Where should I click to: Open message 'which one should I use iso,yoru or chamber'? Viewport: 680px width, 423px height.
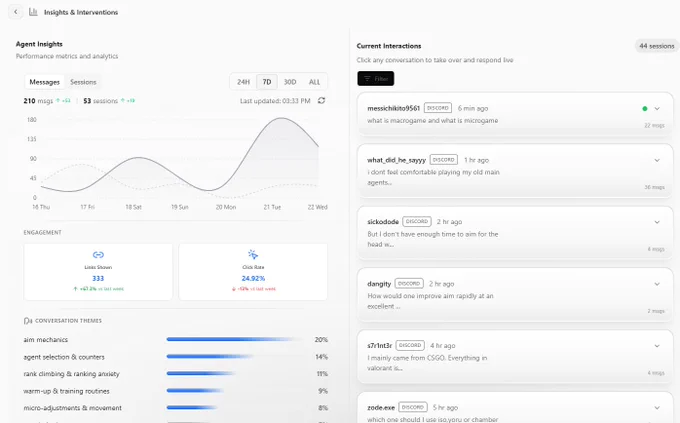tap(432, 420)
